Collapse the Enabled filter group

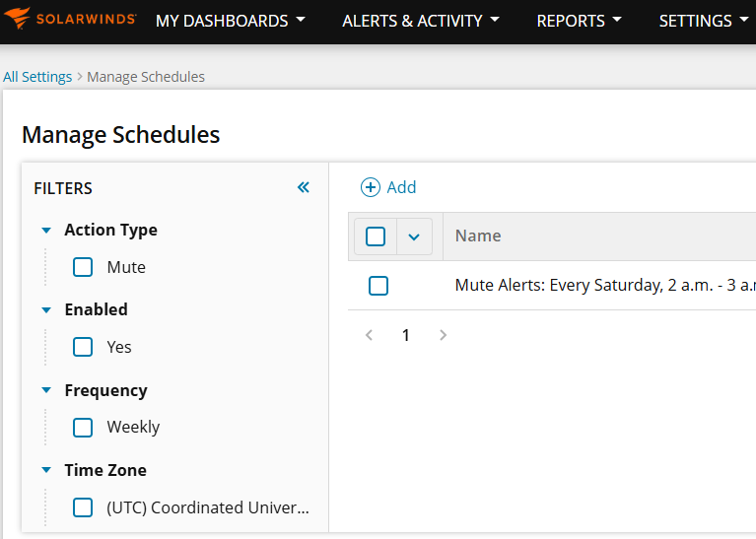45,310
